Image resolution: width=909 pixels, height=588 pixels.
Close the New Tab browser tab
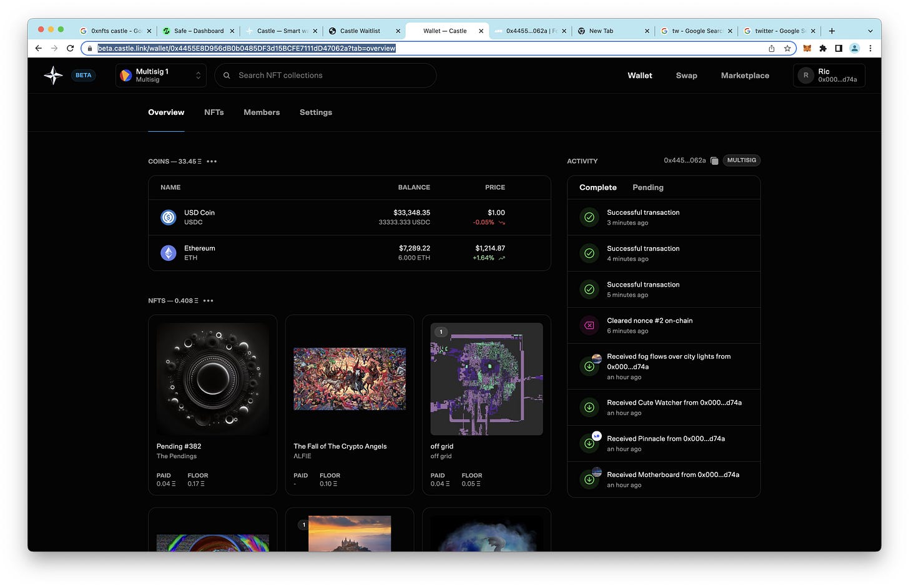tap(647, 31)
